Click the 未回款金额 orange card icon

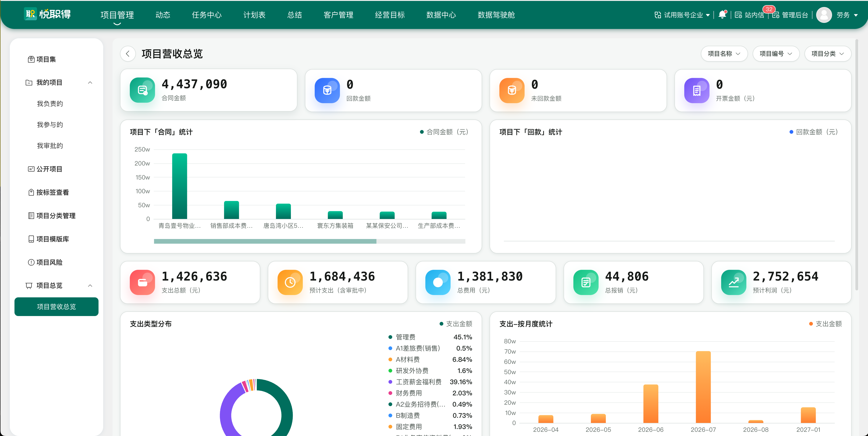pos(512,90)
